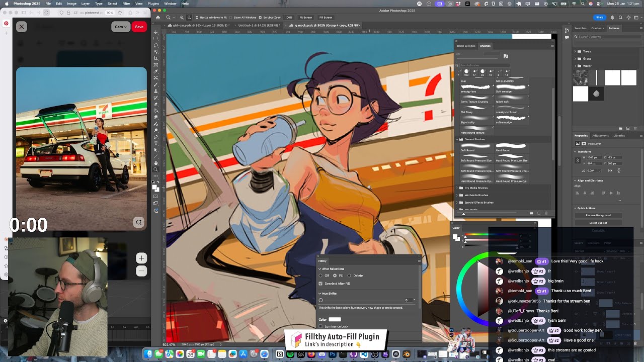This screenshot has height=362, width=644.
Task: Expand Trees pattern group
Action: pos(575,51)
